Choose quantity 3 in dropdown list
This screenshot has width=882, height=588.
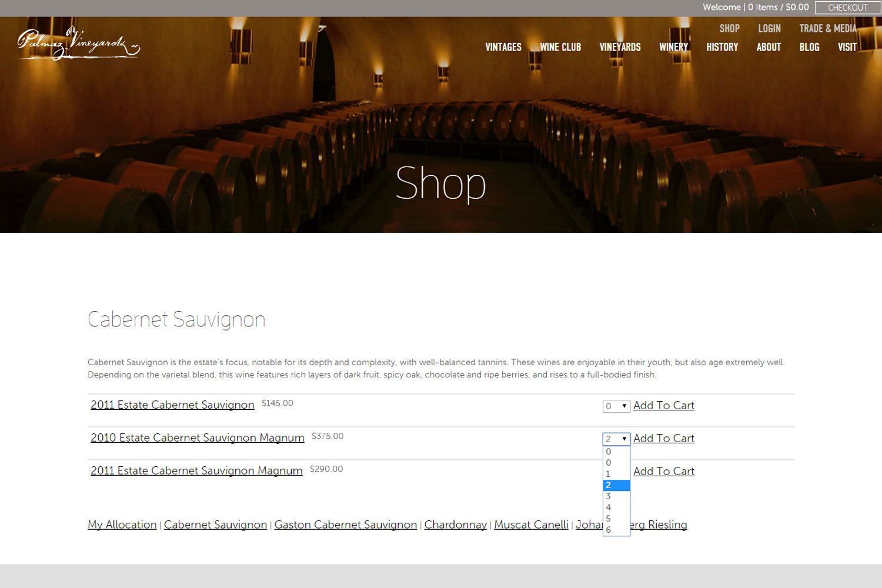click(616, 496)
